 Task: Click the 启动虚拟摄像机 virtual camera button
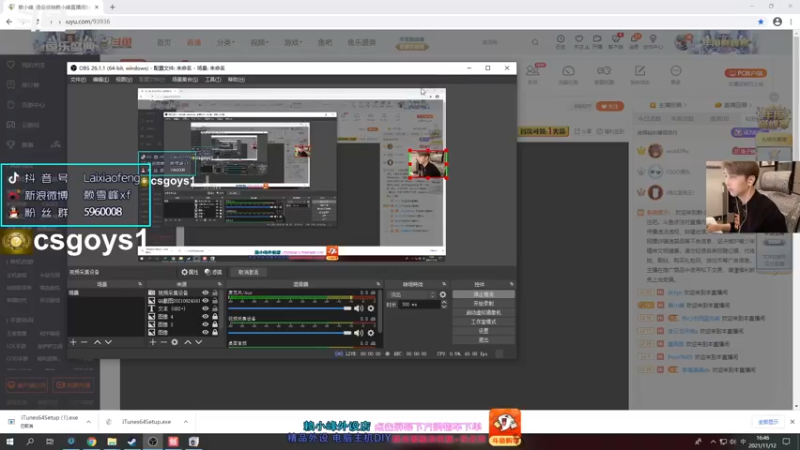click(483, 313)
